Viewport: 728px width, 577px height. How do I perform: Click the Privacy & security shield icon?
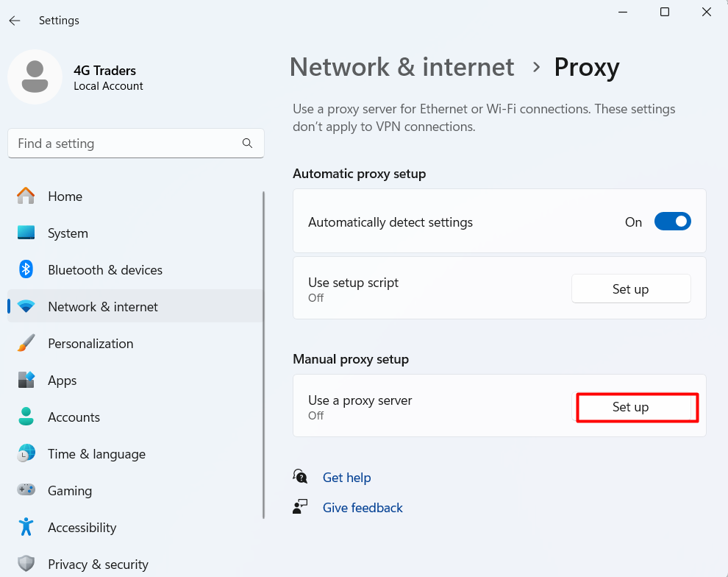click(x=26, y=564)
